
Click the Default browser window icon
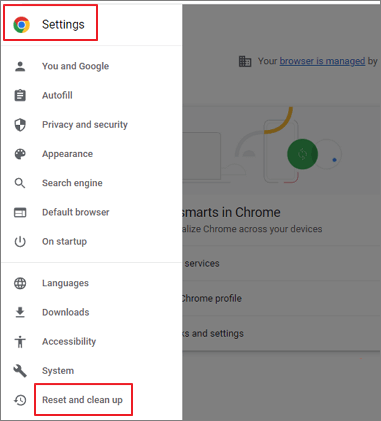(20, 212)
